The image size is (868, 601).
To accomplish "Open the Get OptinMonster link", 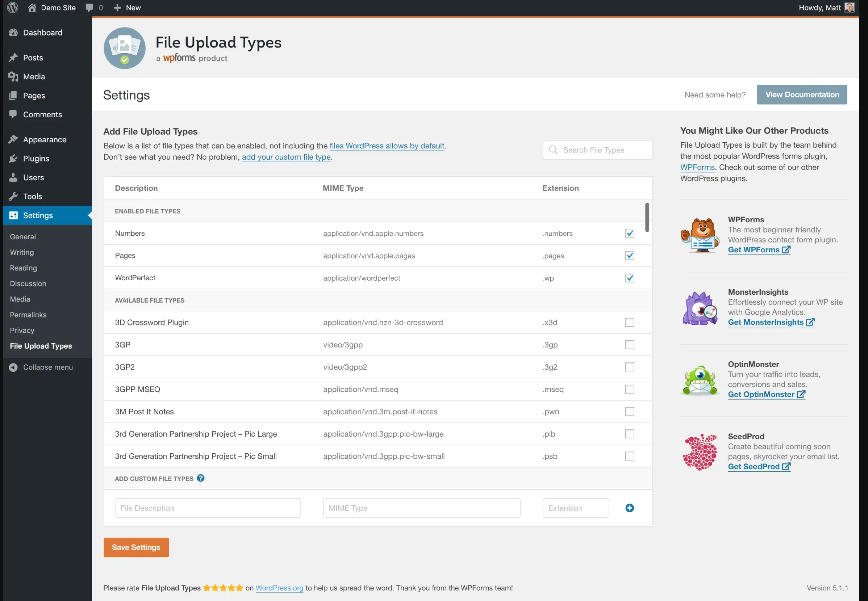I will tap(767, 394).
